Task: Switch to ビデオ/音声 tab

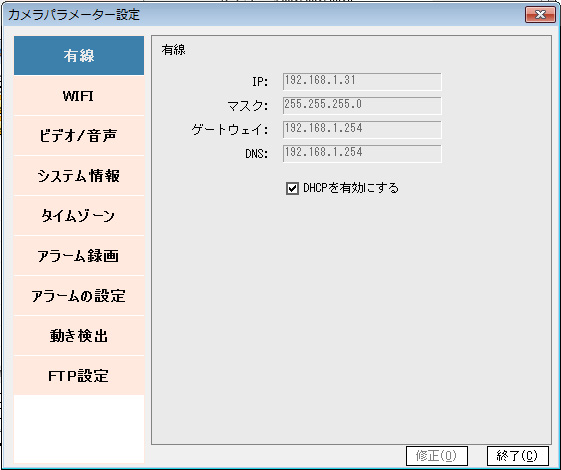Action: (x=79, y=136)
